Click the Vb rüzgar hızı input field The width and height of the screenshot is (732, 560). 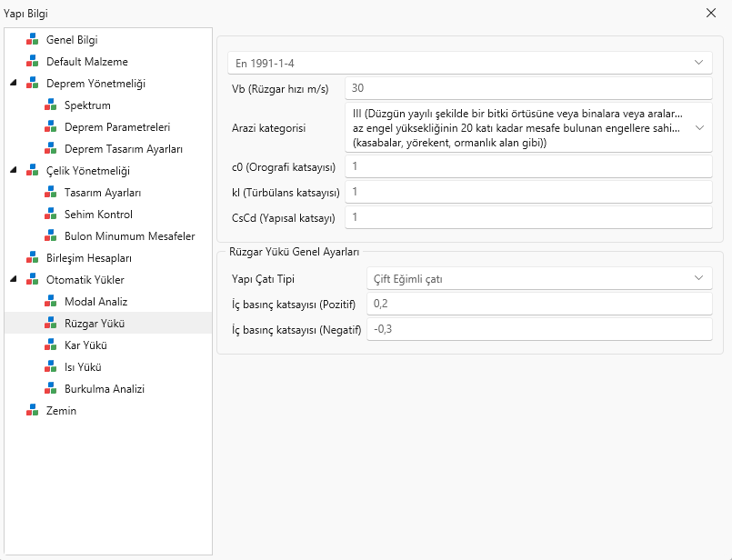[x=528, y=88]
